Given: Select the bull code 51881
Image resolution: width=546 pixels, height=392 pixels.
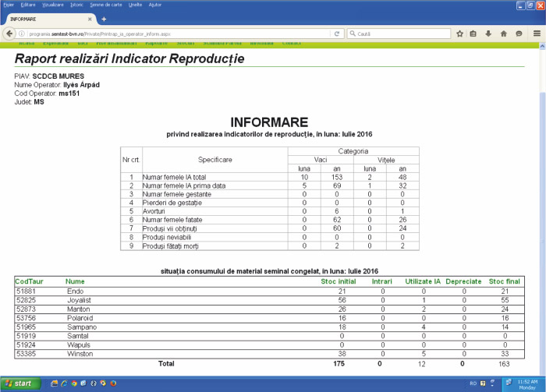Looking at the screenshot, I should (x=26, y=291).
